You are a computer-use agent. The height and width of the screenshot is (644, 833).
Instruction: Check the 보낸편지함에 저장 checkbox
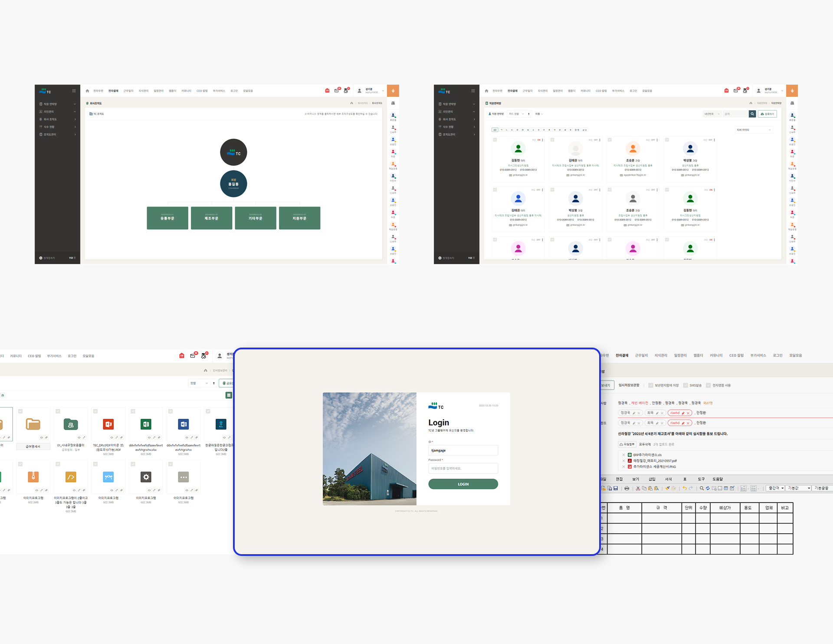click(651, 385)
